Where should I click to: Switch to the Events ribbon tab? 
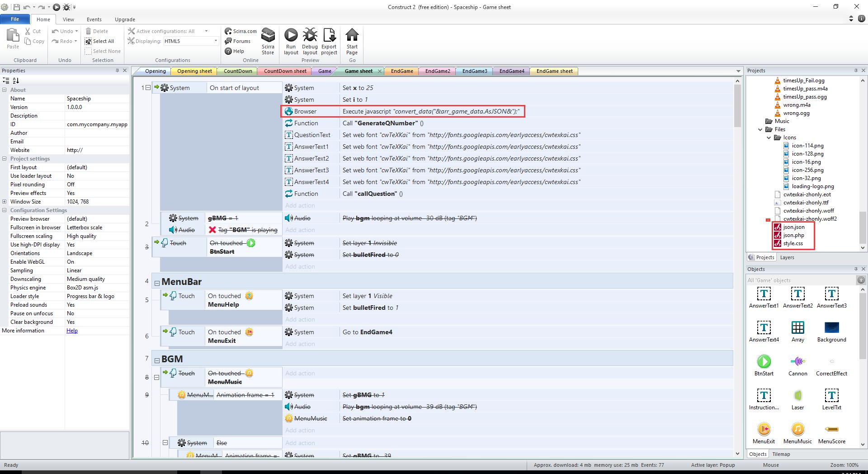click(94, 19)
